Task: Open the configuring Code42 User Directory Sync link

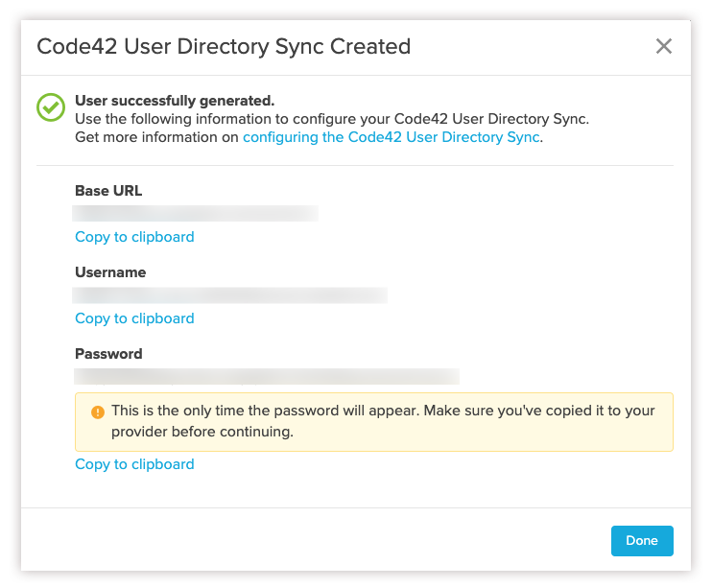Action: [x=391, y=137]
